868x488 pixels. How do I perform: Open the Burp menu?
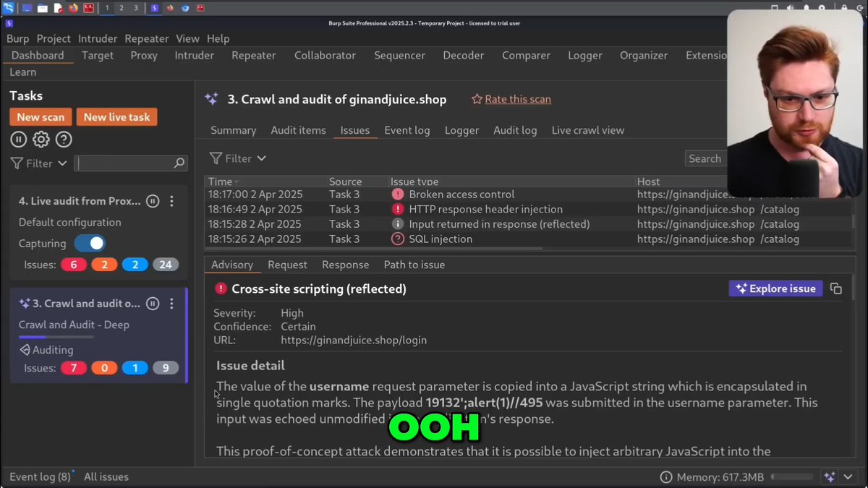(x=18, y=38)
